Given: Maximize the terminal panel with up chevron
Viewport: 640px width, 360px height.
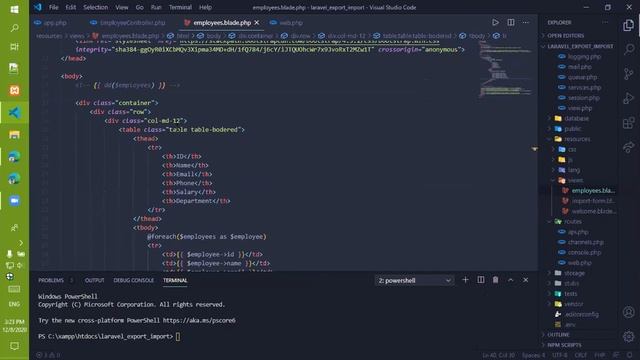Looking at the screenshot, I should point(510,280).
